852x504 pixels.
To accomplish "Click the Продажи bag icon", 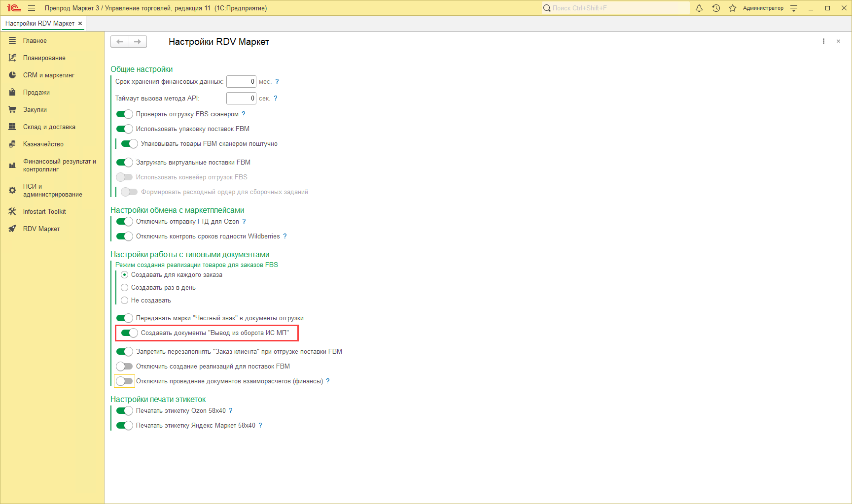I will (x=12, y=92).
